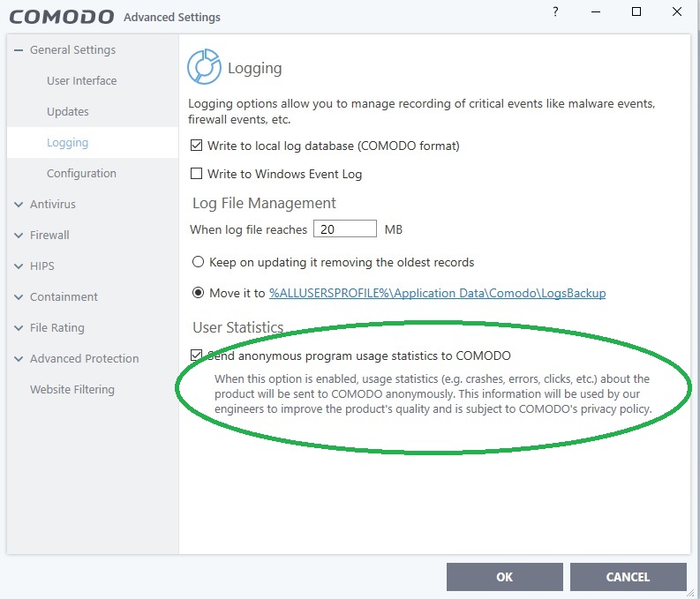Open User Interface settings
This screenshot has width=700, height=599.
click(x=81, y=81)
